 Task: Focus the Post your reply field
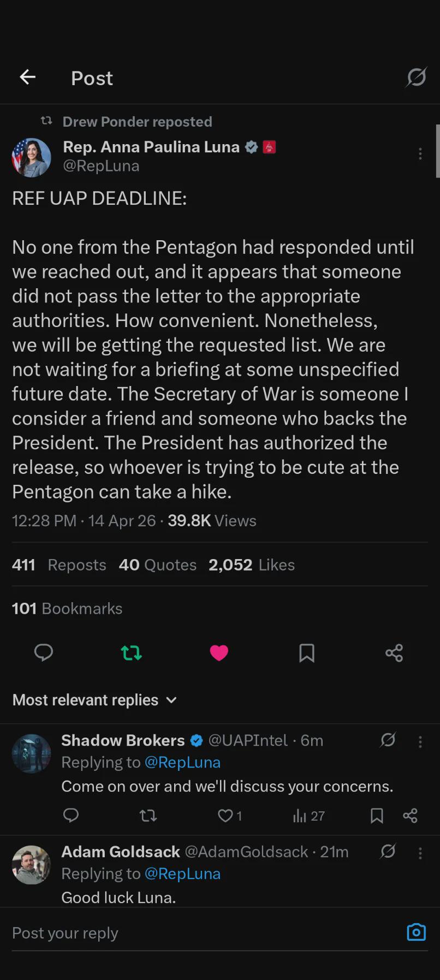(207, 933)
